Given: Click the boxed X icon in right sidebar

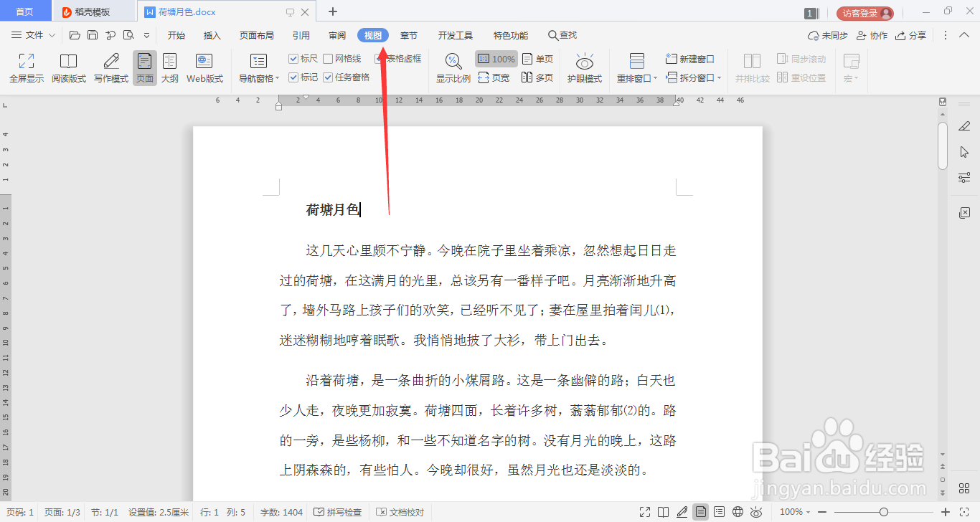Looking at the screenshot, I should (964, 213).
